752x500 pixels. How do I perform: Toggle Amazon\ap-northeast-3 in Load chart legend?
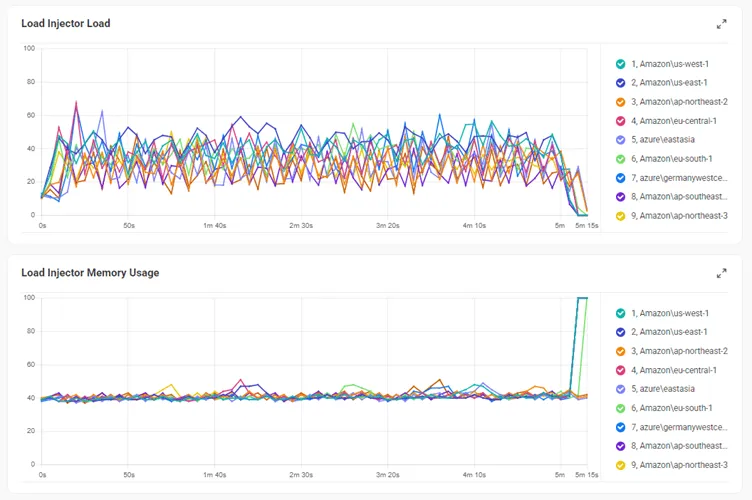[621, 216]
